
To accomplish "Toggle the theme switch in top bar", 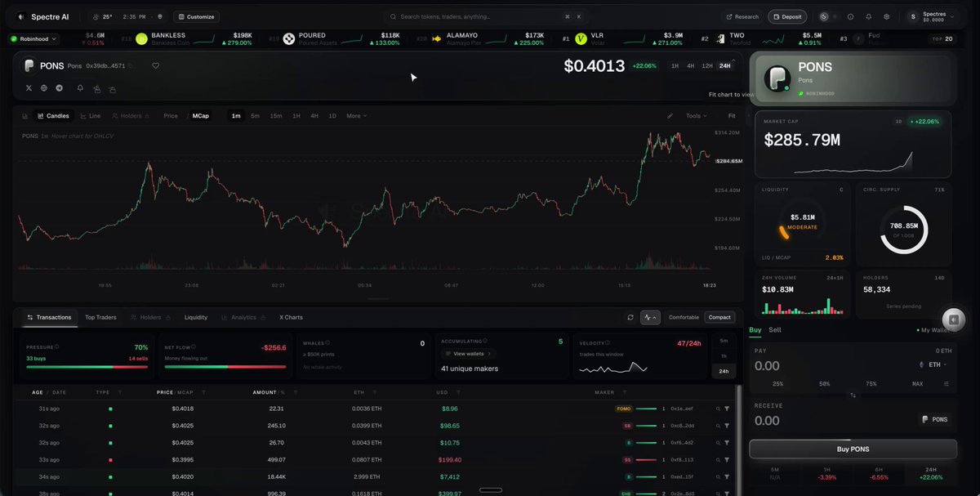I will [x=828, y=16].
